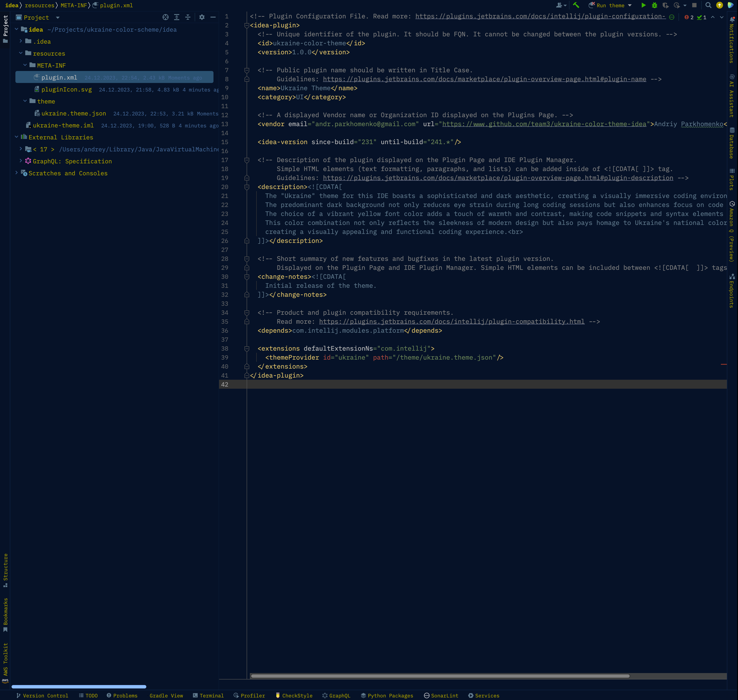Run the theme plugin configuration
738x700 pixels.
643,5
